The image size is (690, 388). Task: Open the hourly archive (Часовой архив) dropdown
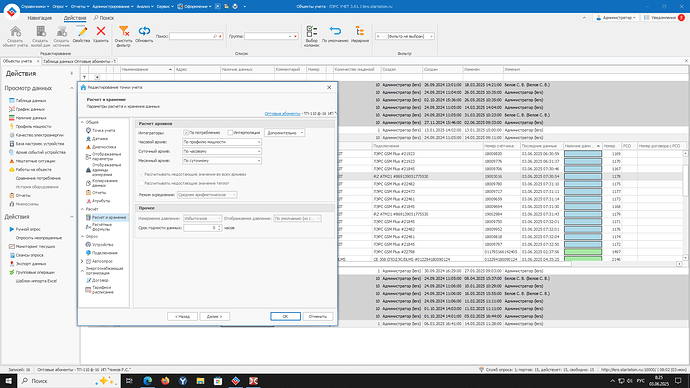222,142
